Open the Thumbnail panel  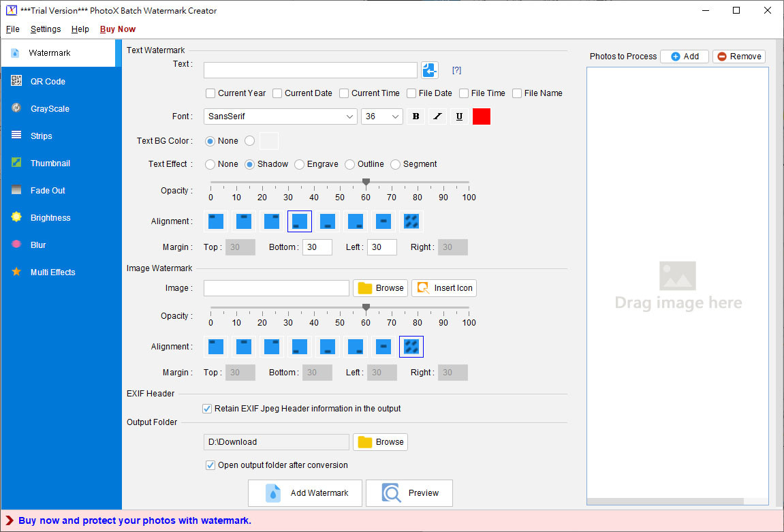point(61,163)
